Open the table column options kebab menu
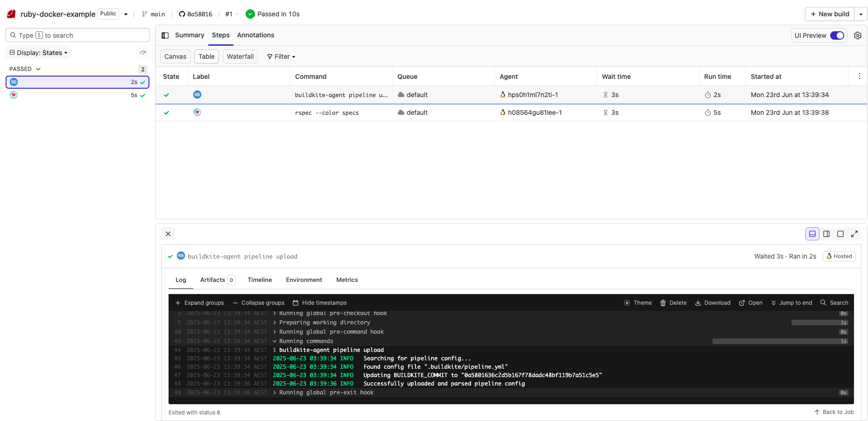868x421 pixels. (x=859, y=76)
